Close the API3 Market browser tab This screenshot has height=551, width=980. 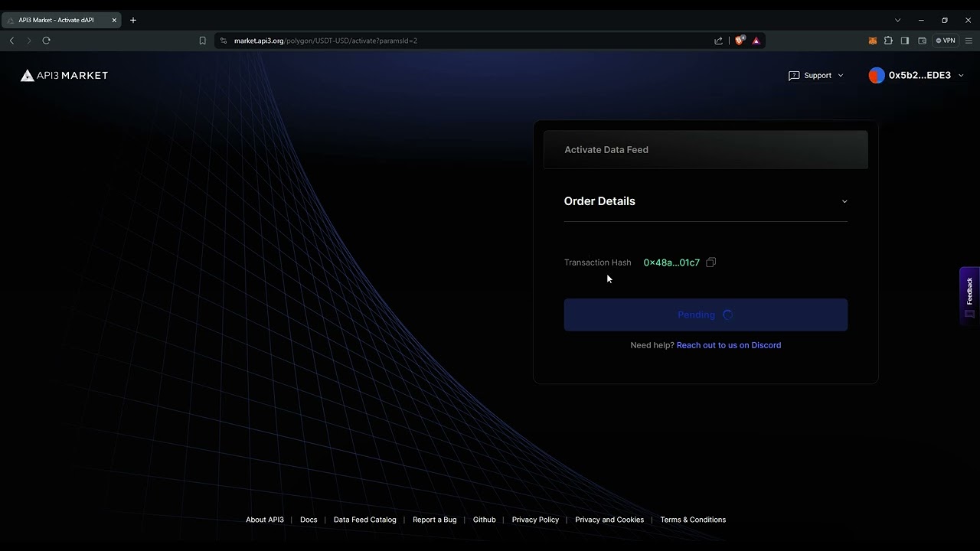click(114, 20)
